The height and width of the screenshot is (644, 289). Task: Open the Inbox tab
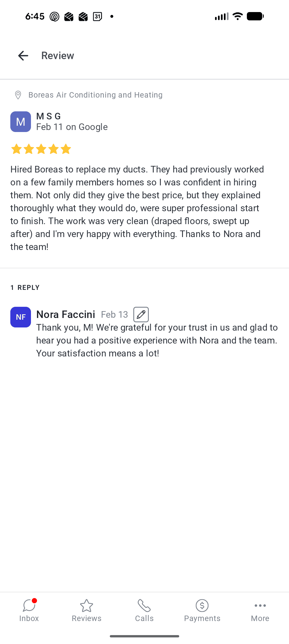[29, 610]
